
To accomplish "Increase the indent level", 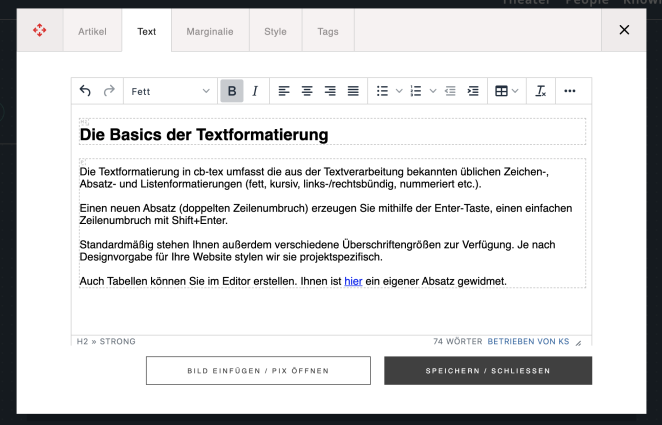I will (473, 91).
